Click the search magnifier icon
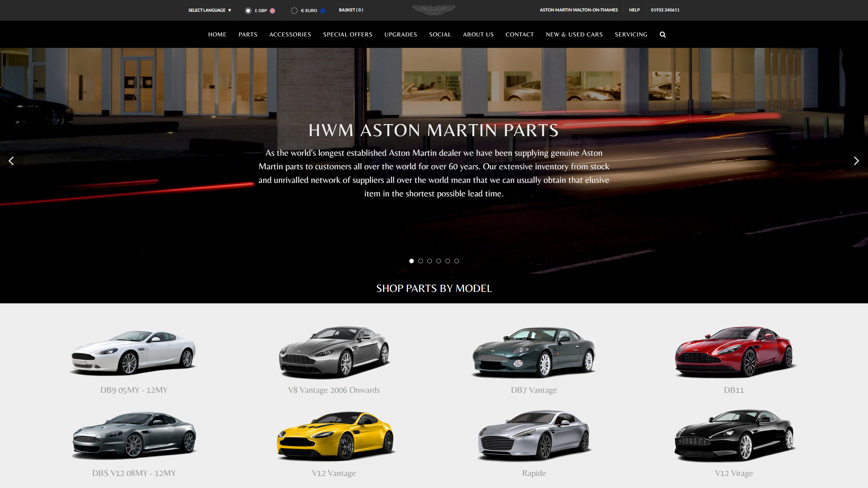868x488 pixels. click(662, 34)
